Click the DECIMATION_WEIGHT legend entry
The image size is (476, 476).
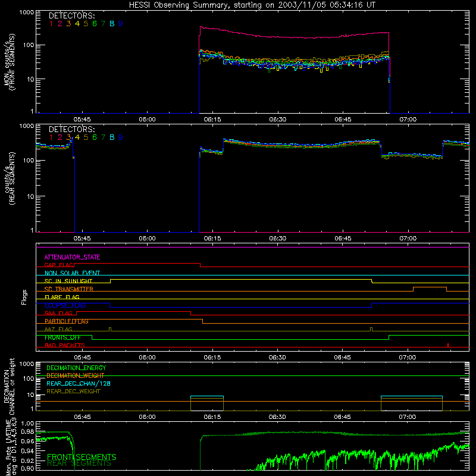[76, 375]
